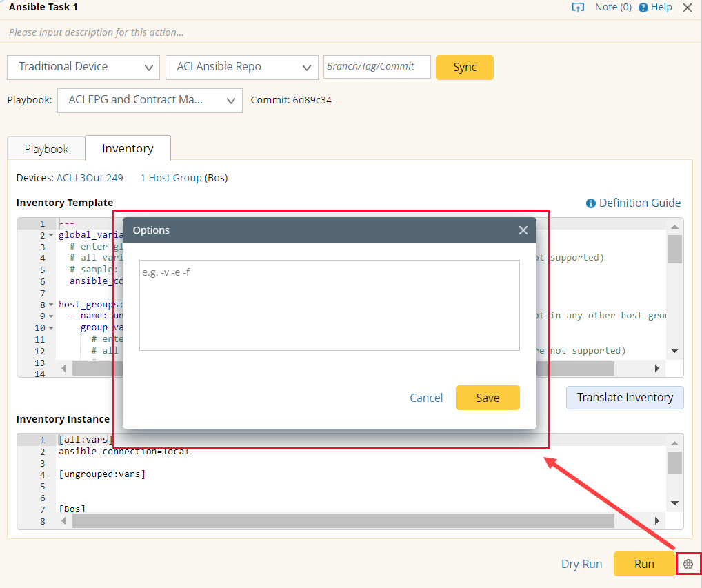Open the Traditional Device dropdown
This screenshot has width=702, height=588.
[x=148, y=67]
